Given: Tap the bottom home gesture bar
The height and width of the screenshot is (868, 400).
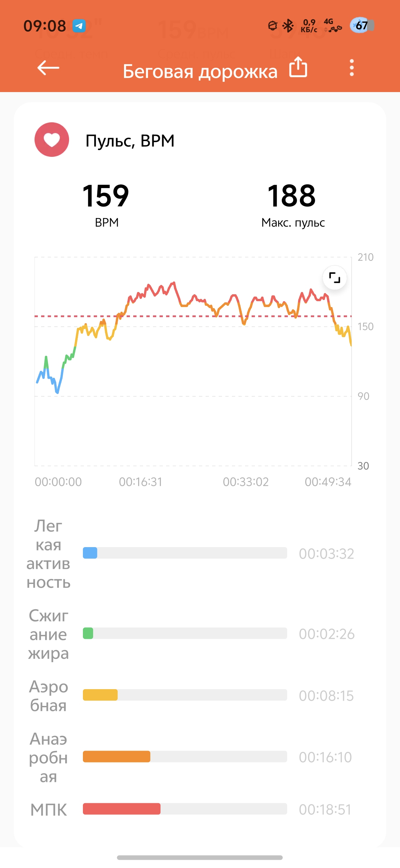Looking at the screenshot, I should tap(200, 857).
